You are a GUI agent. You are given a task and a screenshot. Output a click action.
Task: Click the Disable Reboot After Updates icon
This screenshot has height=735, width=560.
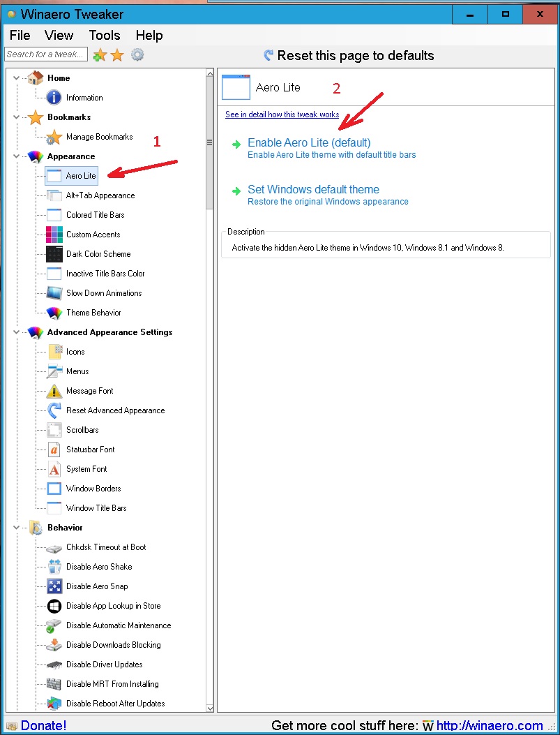[x=54, y=704]
